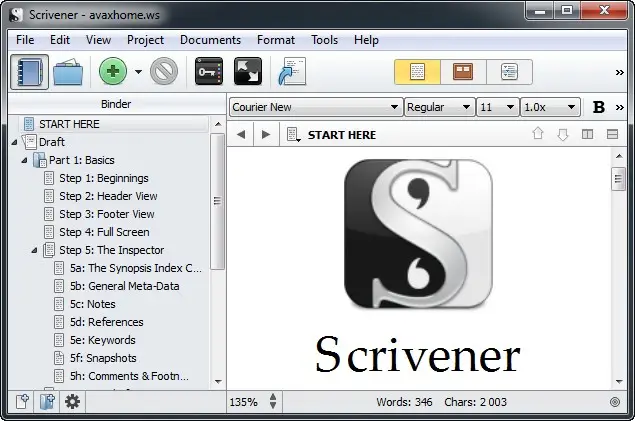Open Step 3: Footer View document
Screen dimensions: 635x421
(107, 214)
